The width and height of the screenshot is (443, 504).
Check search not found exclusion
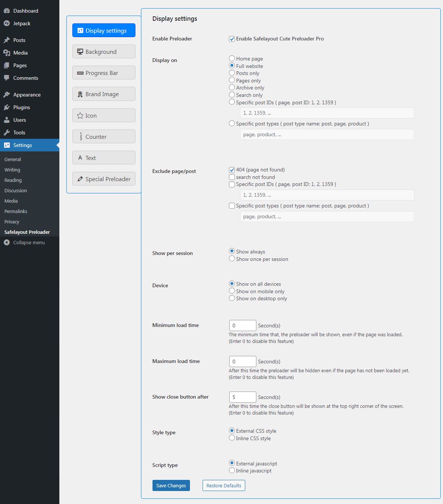pos(232,177)
